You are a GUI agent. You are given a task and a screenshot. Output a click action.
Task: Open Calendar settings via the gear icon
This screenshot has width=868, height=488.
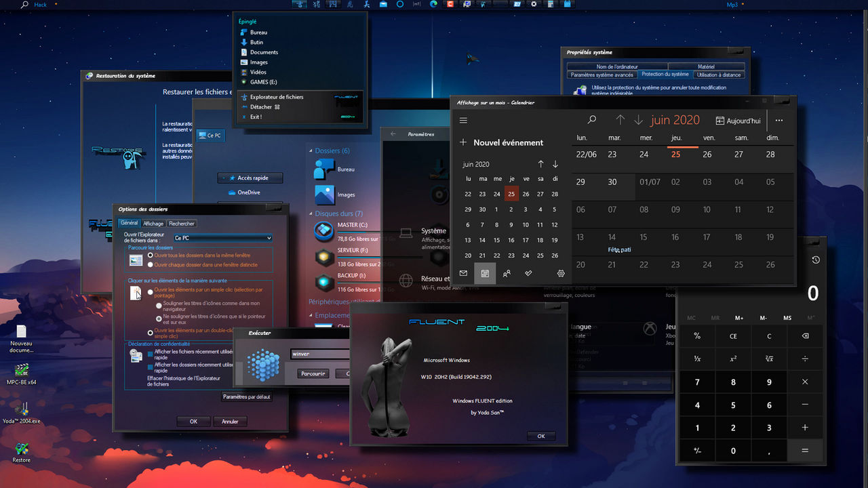tap(560, 273)
